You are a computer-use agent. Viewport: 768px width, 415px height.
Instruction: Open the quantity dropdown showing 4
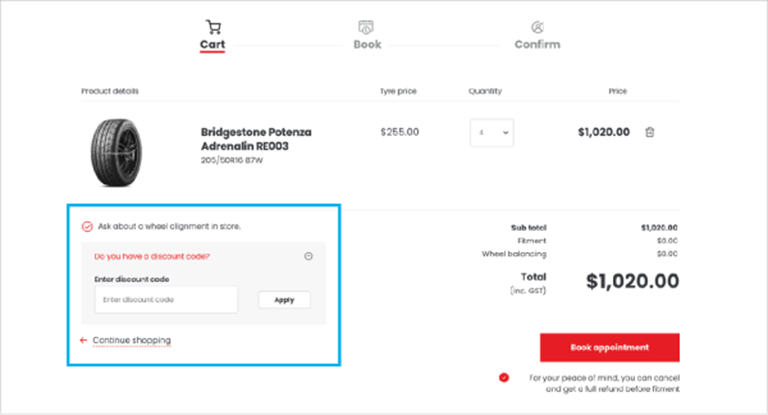[492, 133]
